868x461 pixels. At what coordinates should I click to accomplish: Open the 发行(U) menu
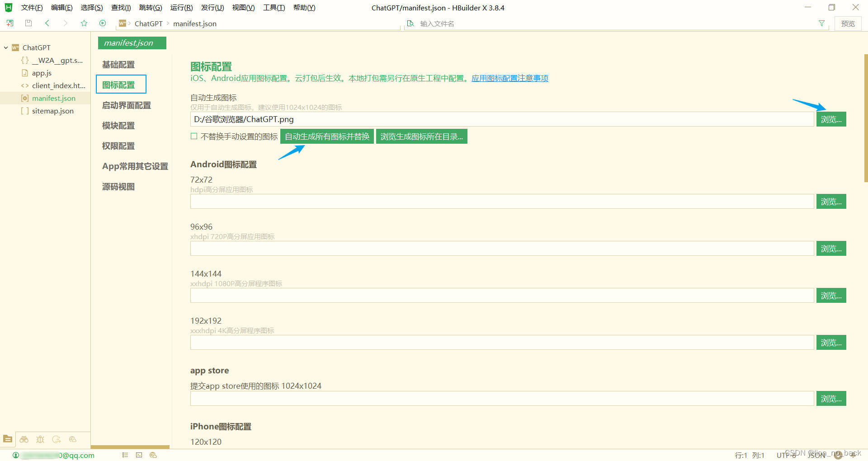pos(212,8)
